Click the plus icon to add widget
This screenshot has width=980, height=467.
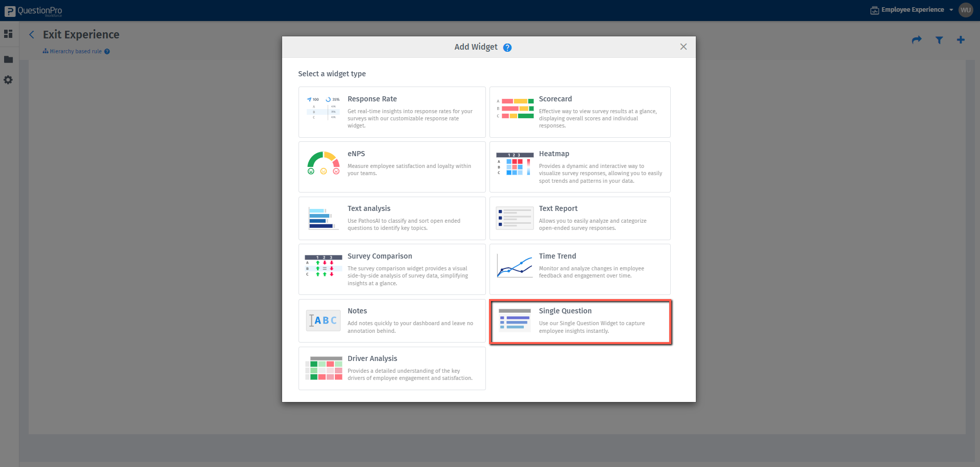[x=961, y=40]
